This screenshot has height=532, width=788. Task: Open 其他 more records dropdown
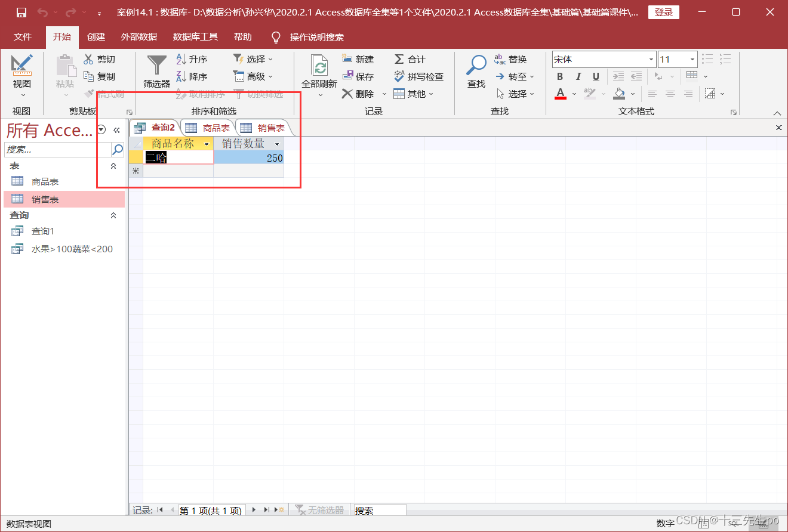414,94
